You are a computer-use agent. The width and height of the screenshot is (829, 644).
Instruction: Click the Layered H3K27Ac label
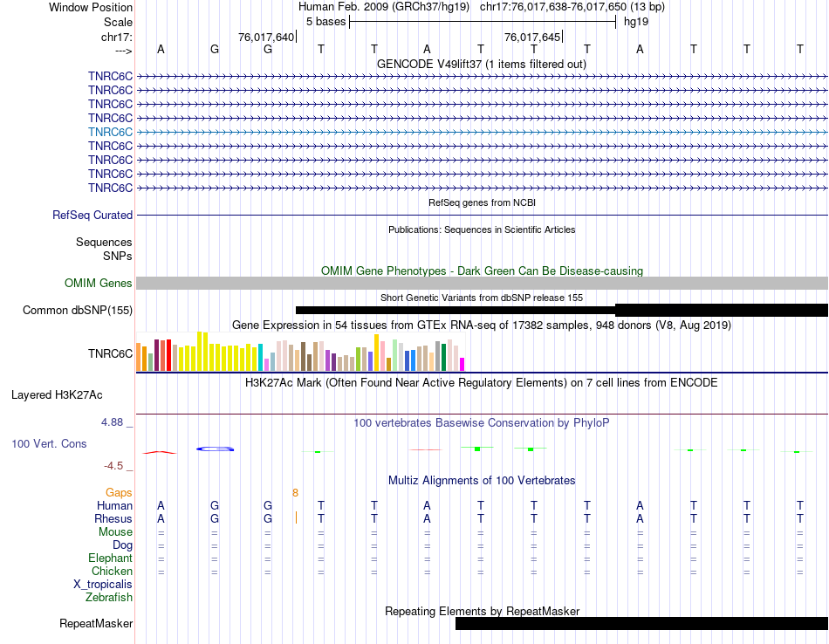57,395
